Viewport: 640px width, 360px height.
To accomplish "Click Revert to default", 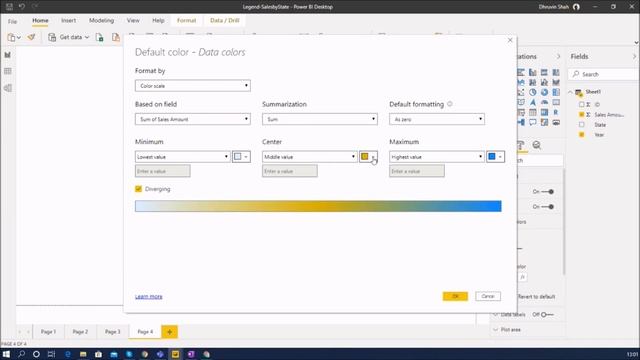I will 536,297.
